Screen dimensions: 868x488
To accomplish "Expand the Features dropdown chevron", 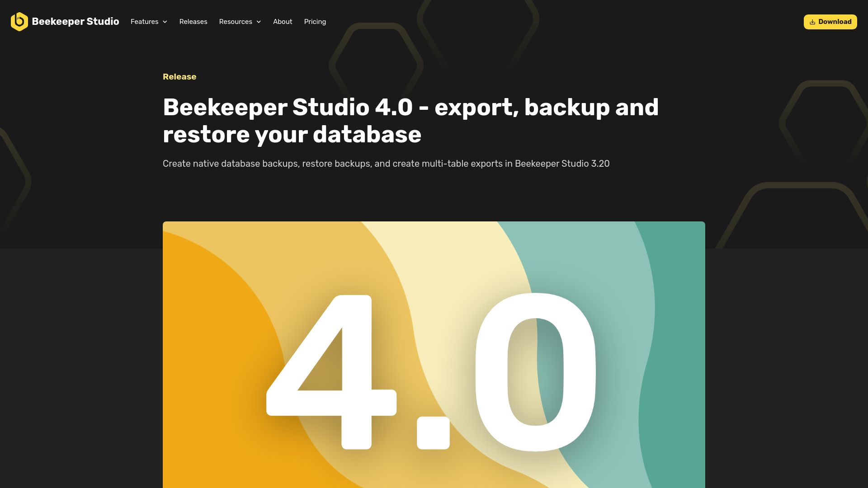I will tap(165, 22).
